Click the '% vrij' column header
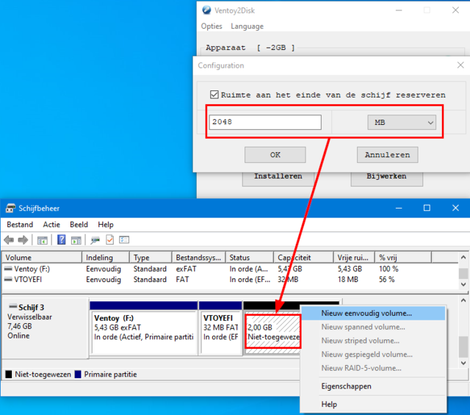The width and height of the screenshot is (470, 415). (x=403, y=257)
